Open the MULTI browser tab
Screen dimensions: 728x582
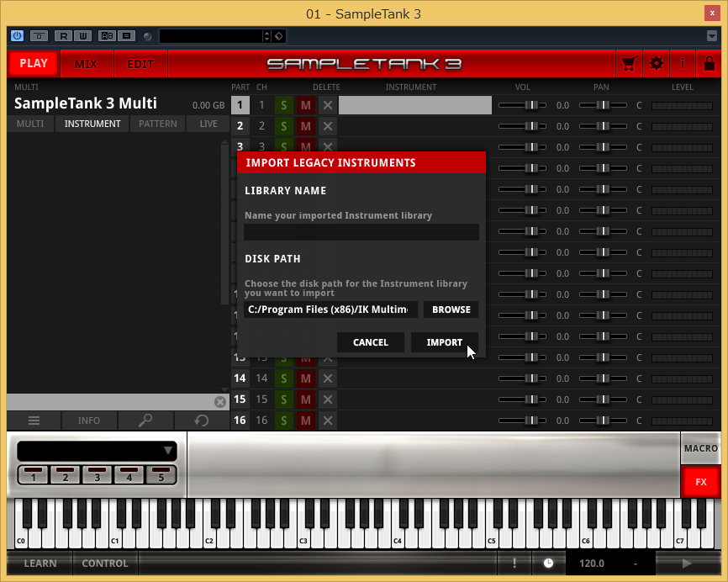[30, 124]
